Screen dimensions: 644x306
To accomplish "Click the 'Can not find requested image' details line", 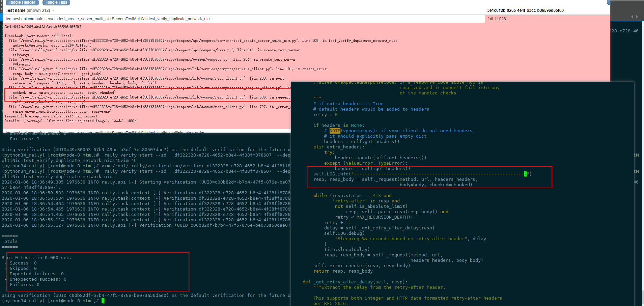I will point(70,121).
